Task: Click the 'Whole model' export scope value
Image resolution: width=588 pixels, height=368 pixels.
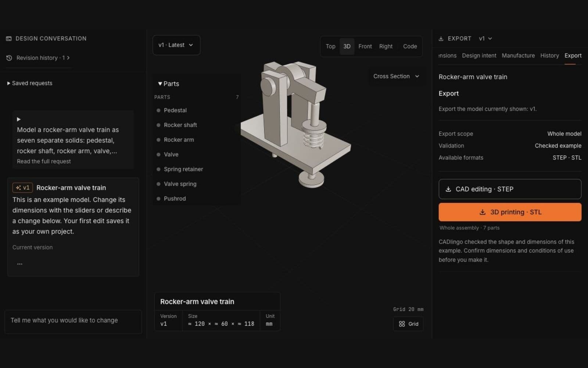Action: [x=564, y=134]
